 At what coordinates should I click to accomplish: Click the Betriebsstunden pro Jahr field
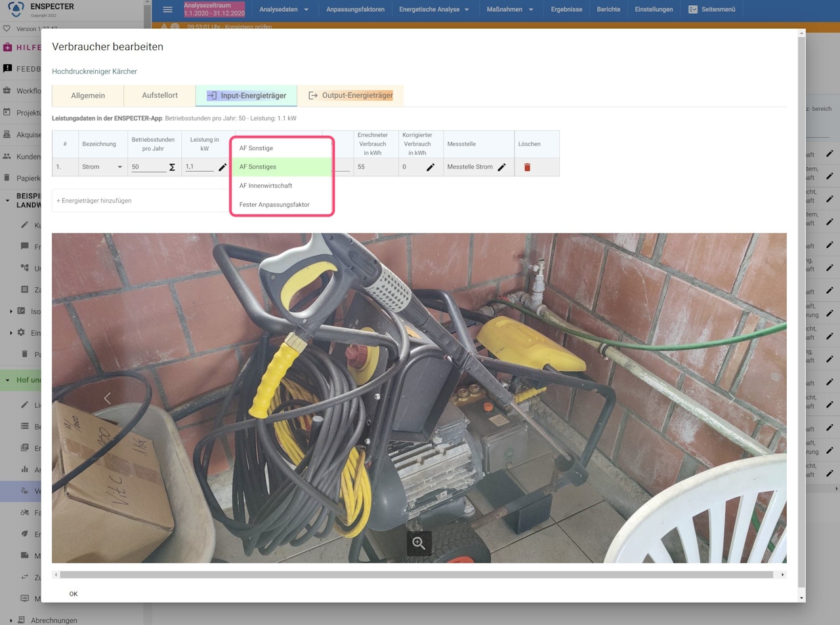coord(148,167)
